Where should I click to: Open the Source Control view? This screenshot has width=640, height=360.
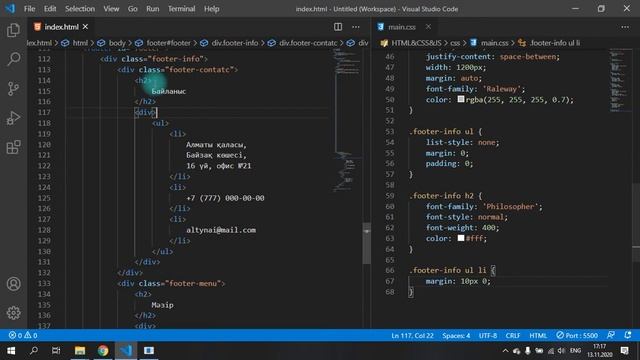(13, 89)
